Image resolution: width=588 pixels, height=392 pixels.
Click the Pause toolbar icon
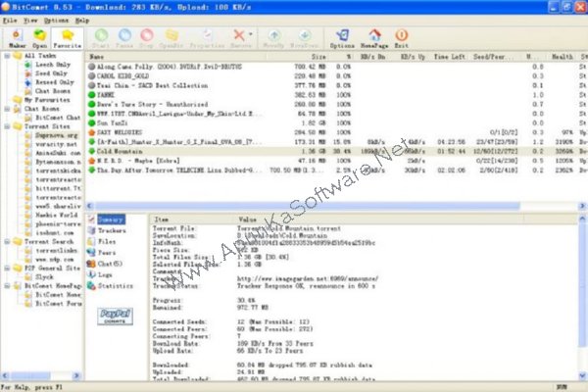click(x=124, y=38)
